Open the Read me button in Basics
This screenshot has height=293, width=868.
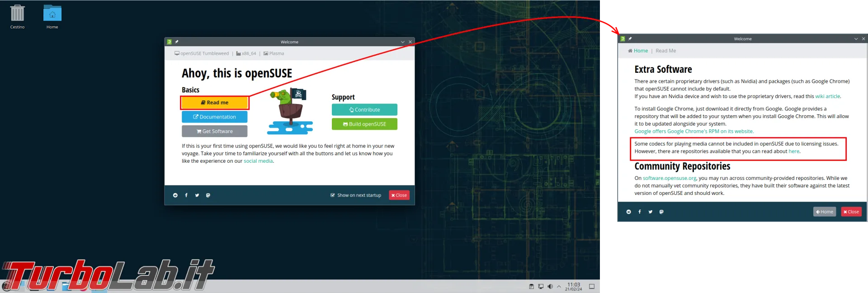point(215,103)
